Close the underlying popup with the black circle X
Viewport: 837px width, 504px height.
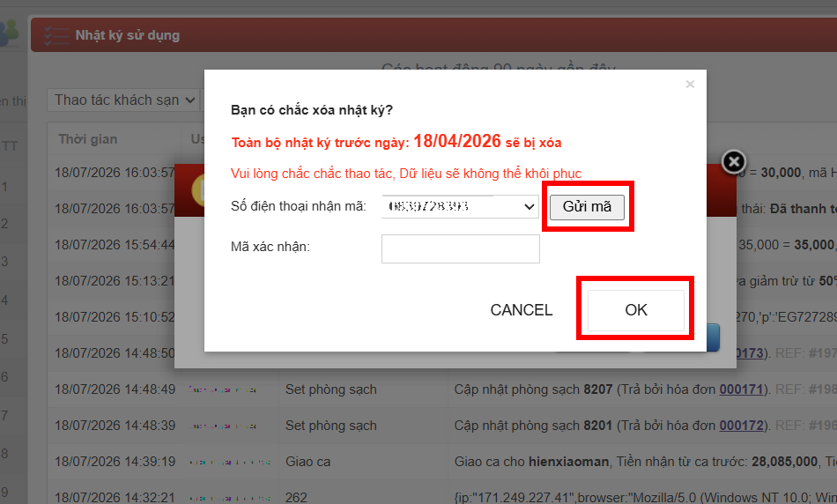[x=734, y=162]
